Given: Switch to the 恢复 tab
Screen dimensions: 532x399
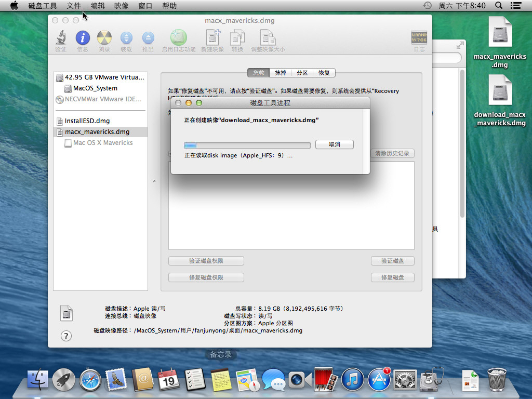Looking at the screenshot, I should [x=324, y=73].
